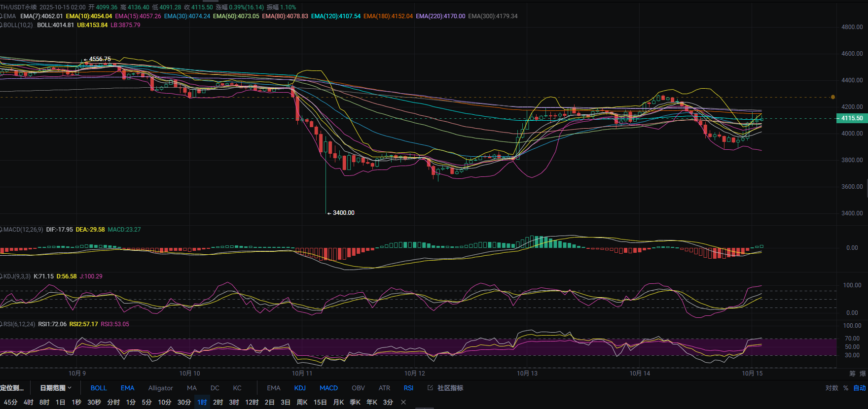The height and width of the screenshot is (409, 868).
Task: Click the MACD(12,26,9) indicator settings icon
Action: coord(1,230)
